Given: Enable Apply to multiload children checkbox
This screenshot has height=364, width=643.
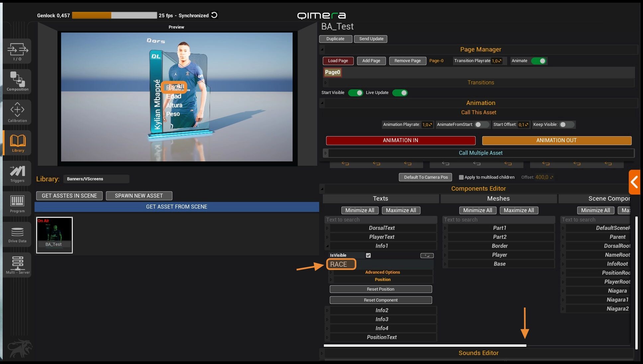Looking at the screenshot, I should click(x=461, y=177).
